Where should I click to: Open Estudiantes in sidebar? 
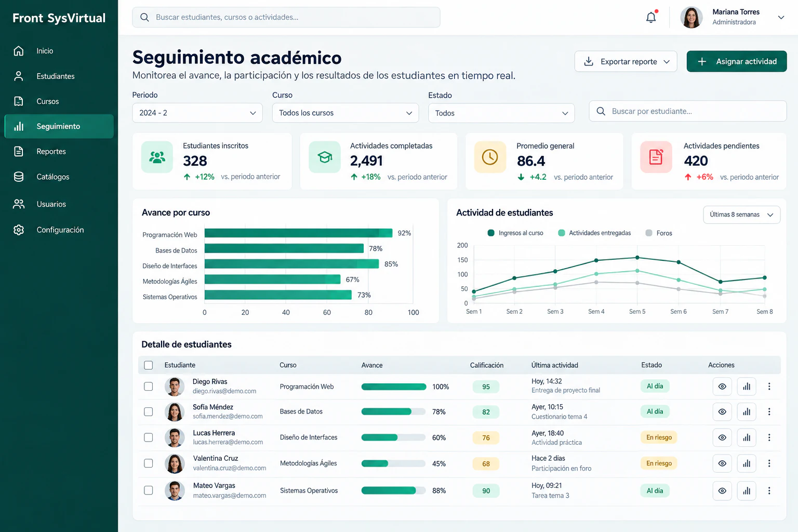[x=59, y=76]
